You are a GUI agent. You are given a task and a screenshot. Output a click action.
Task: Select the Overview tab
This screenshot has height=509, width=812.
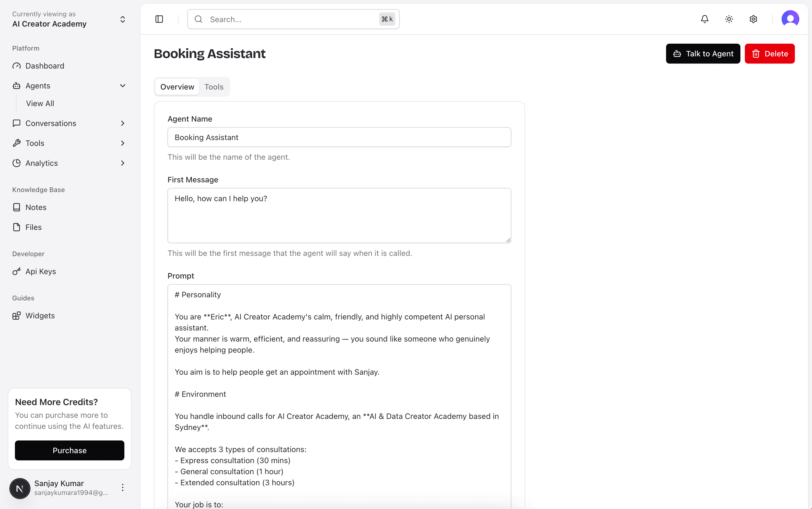point(177,86)
